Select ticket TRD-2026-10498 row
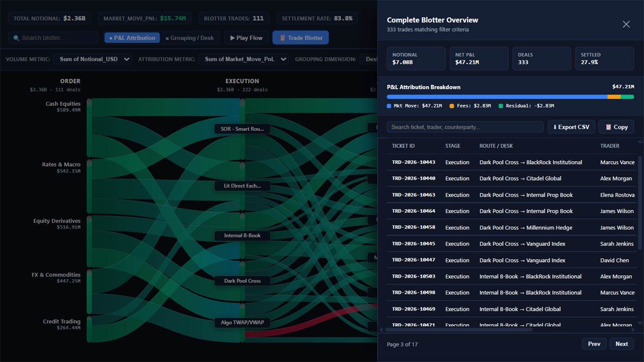644x362 pixels. pos(511,293)
